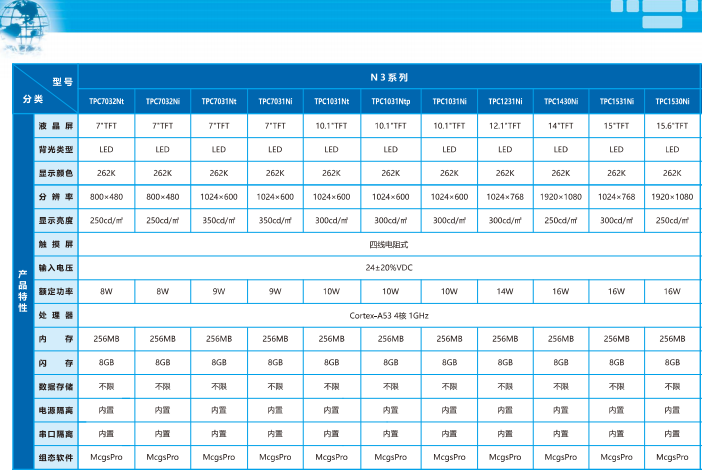Click the 分辨率 row label
The width and height of the screenshot is (702, 470).
56,197
